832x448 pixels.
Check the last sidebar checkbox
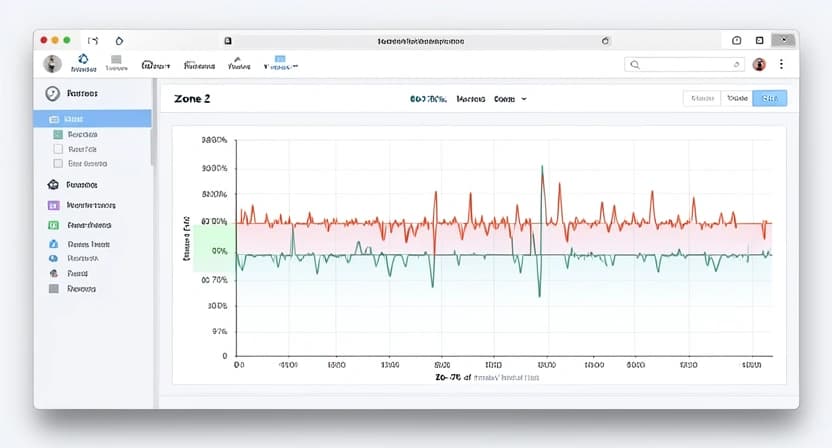(58, 163)
